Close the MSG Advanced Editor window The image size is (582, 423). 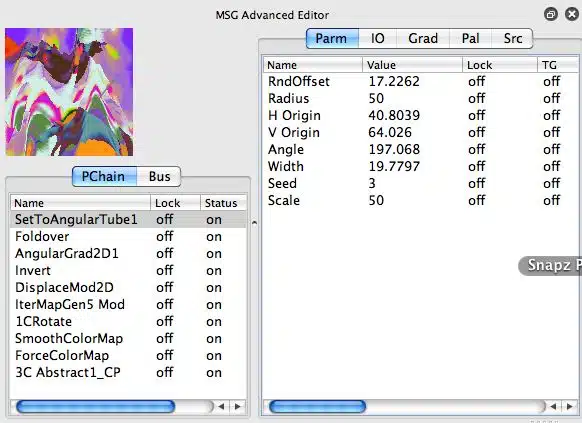tap(572, 14)
